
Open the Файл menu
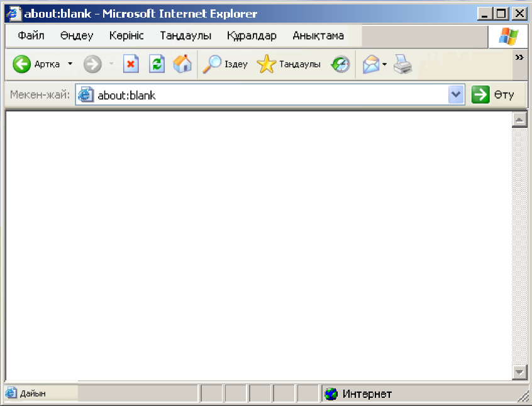click(x=31, y=35)
